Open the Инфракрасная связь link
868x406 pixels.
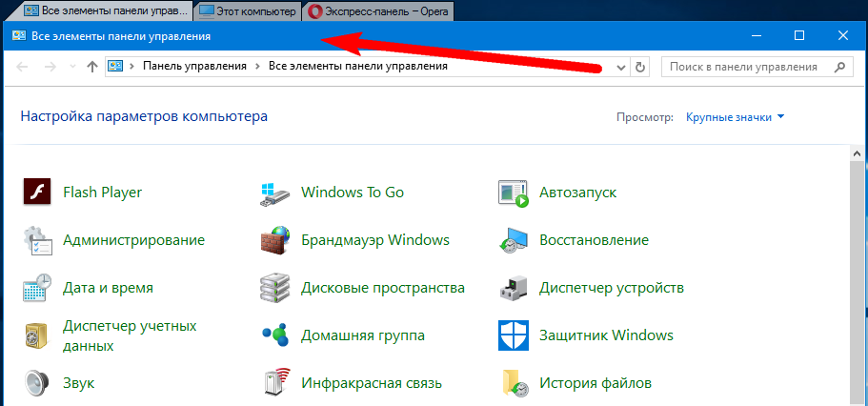[x=372, y=383]
